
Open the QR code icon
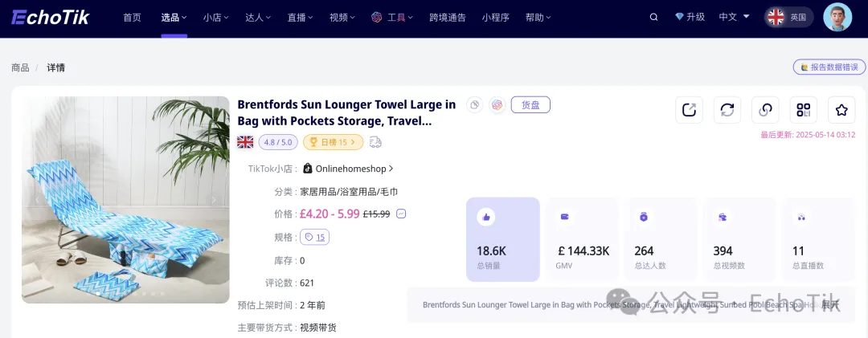coord(803,109)
